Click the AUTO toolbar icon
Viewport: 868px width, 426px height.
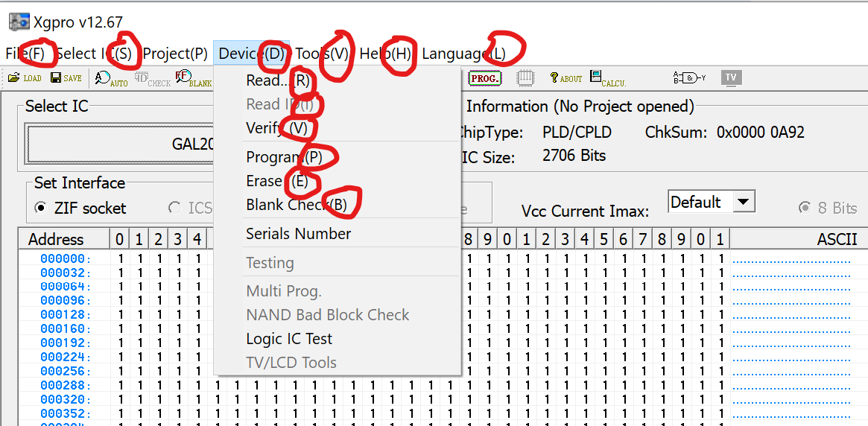[x=111, y=78]
